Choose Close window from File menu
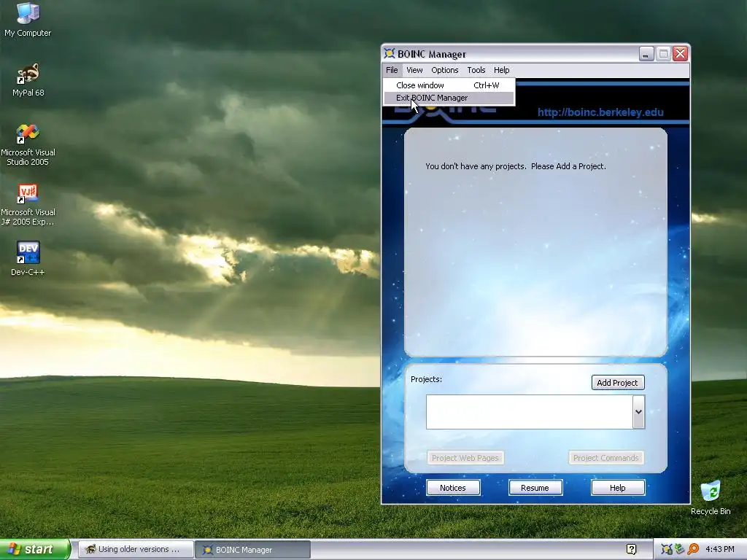 tap(449, 85)
